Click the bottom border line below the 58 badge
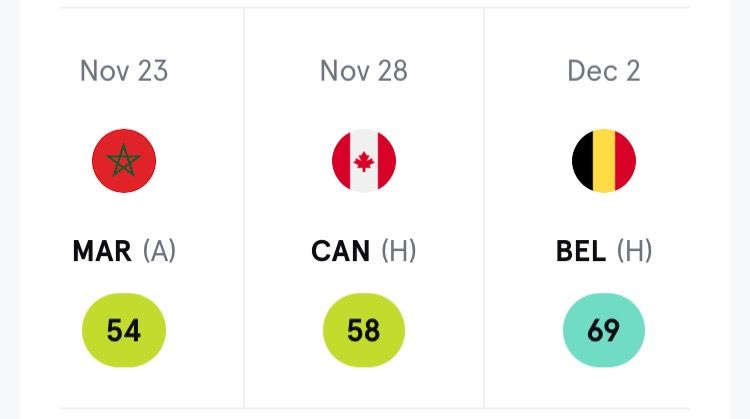Screen dimensions: 750x419 point(364,408)
